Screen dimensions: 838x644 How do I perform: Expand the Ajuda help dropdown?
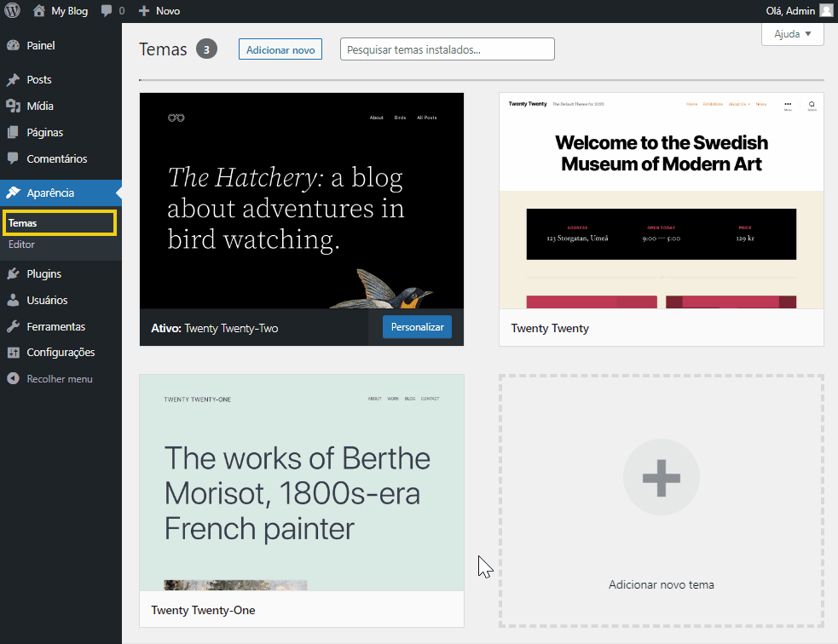793,34
